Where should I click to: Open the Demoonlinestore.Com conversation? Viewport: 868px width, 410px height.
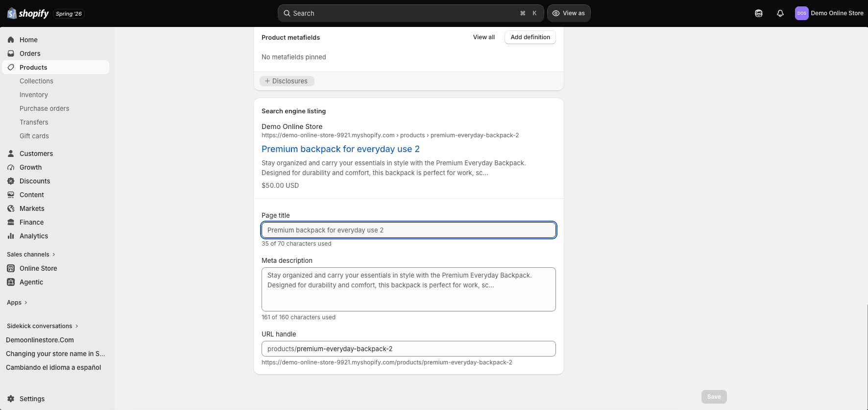40,340
